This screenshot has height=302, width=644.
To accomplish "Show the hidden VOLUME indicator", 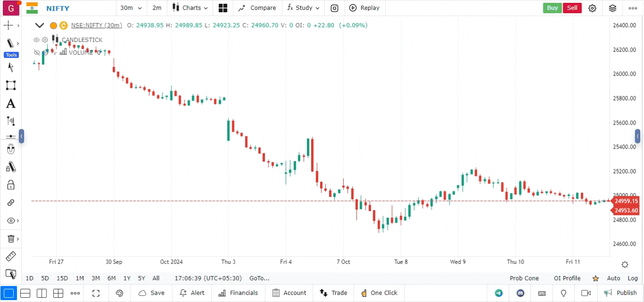I will 37,52.
